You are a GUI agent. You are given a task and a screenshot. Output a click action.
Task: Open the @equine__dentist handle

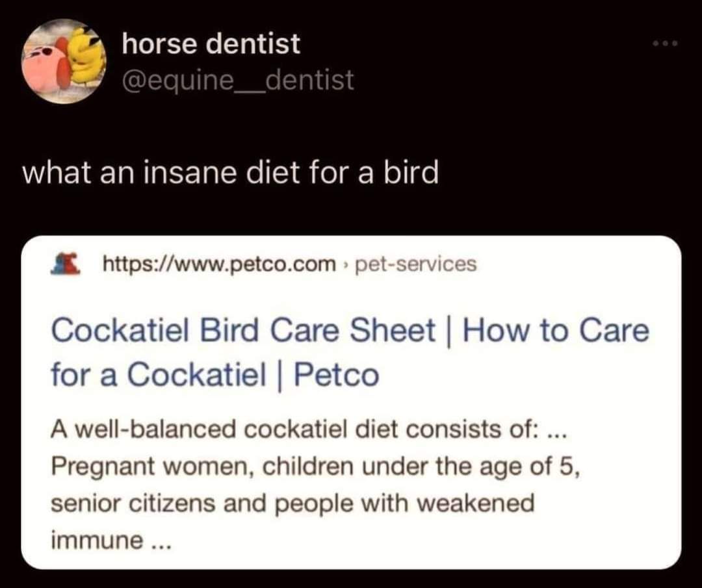click(x=238, y=80)
